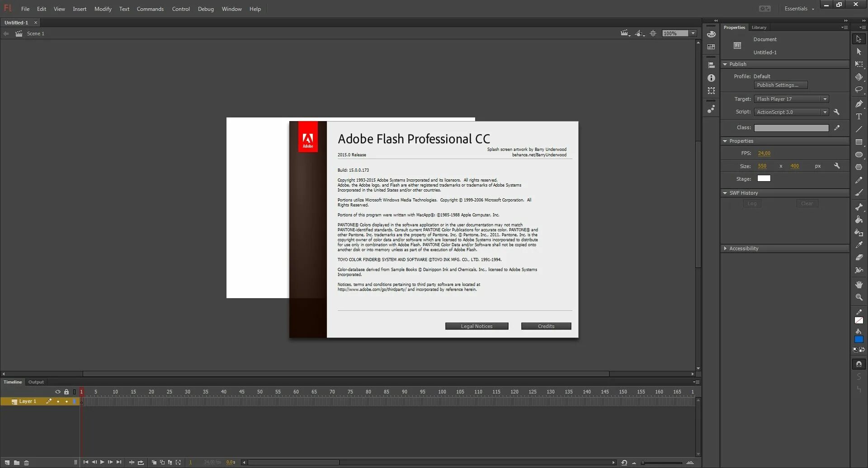
Task: Open the Commands menu
Action: coord(150,9)
